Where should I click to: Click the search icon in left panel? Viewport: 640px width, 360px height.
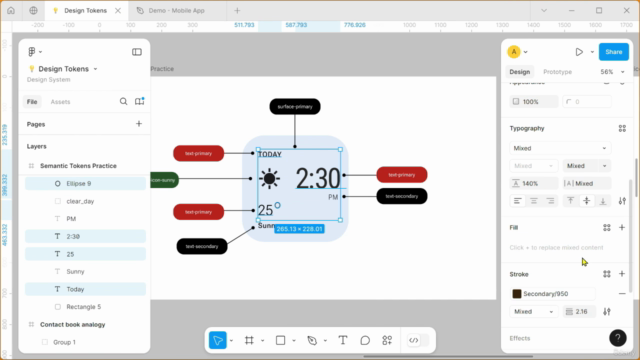(x=123, y=101)
